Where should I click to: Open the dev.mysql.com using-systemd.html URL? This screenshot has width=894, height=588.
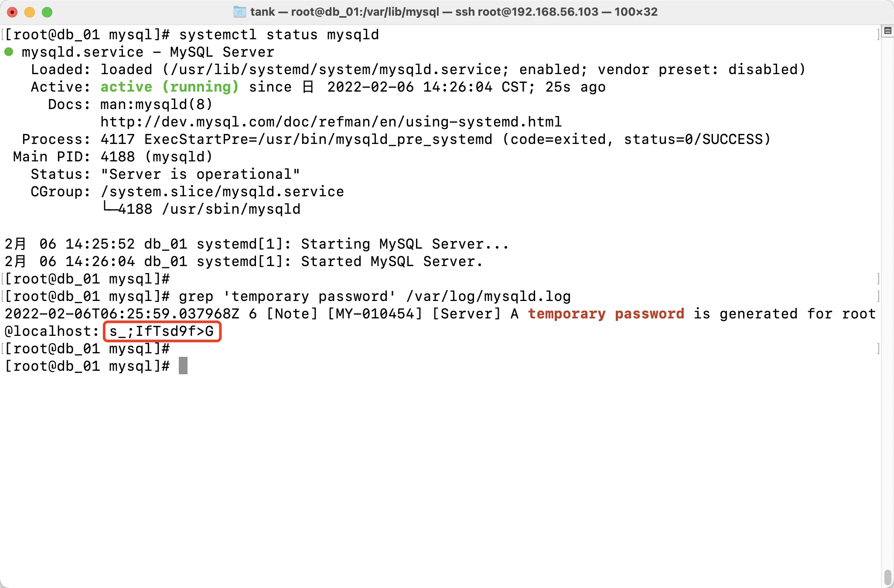tap(331, 122)
